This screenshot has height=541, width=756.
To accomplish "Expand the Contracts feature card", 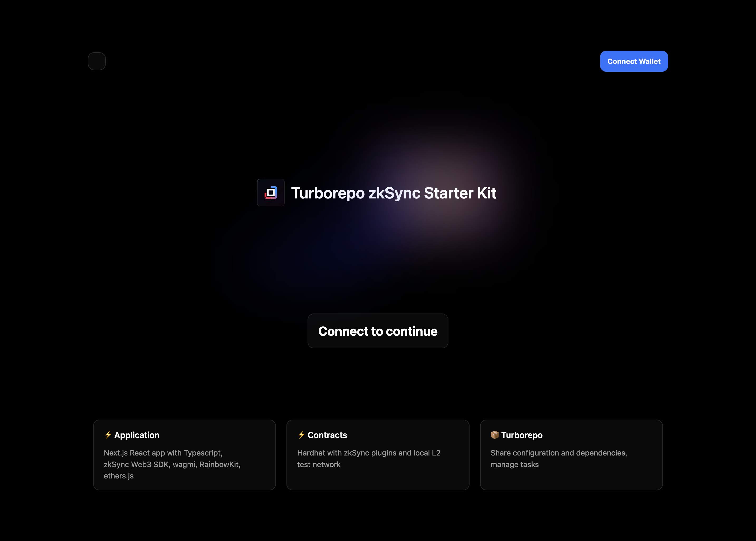I will click(378, 455).
